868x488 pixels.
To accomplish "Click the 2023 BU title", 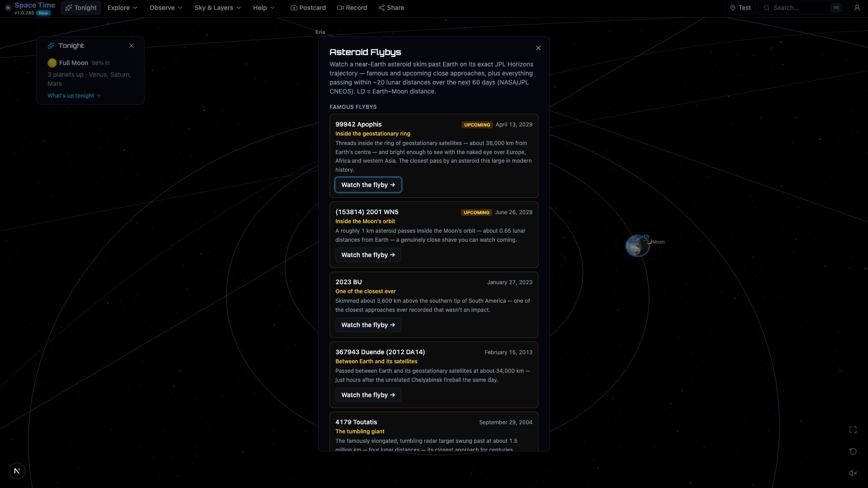I will click(349, 282).
